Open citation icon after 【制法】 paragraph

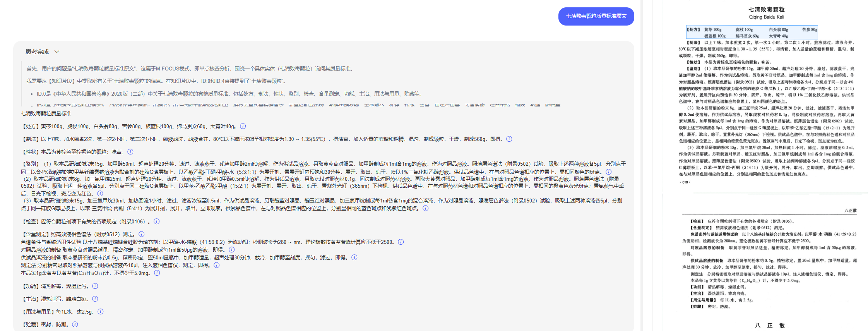pos(509,139)
